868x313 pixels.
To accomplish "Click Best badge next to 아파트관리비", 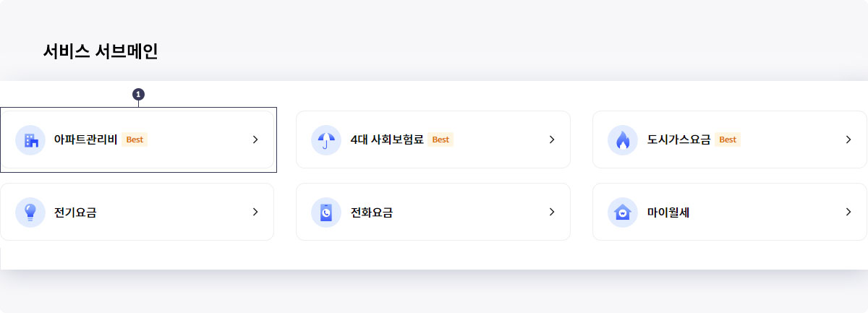I will [135, 140].
